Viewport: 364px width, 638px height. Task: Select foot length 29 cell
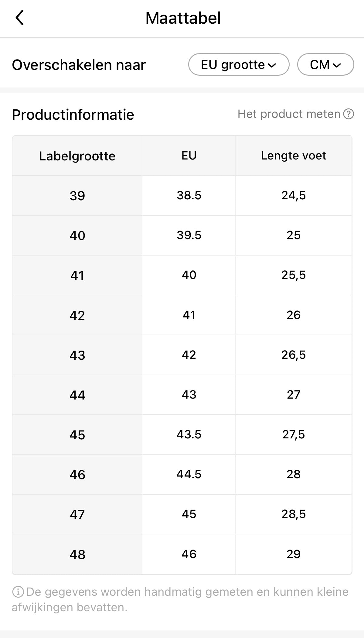(x=294, y=554)
